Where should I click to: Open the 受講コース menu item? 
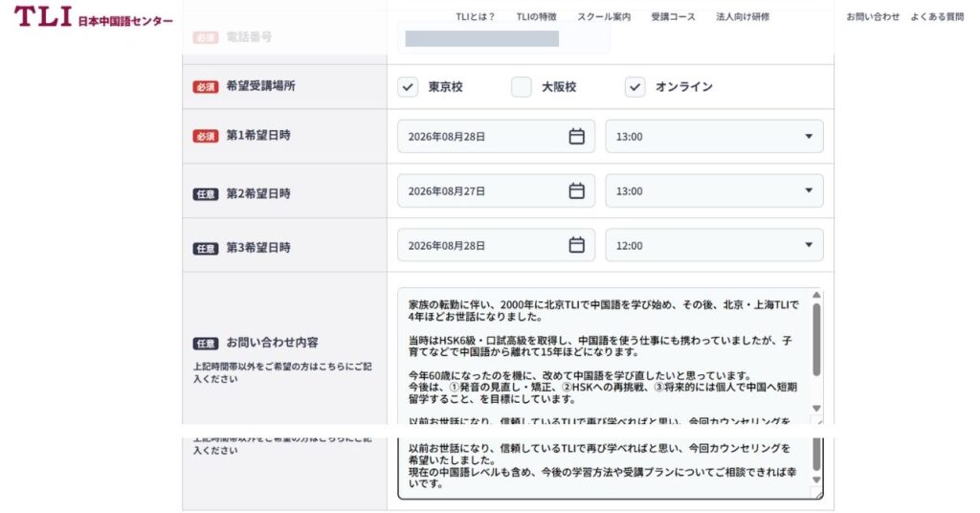(x=673, y=17)
